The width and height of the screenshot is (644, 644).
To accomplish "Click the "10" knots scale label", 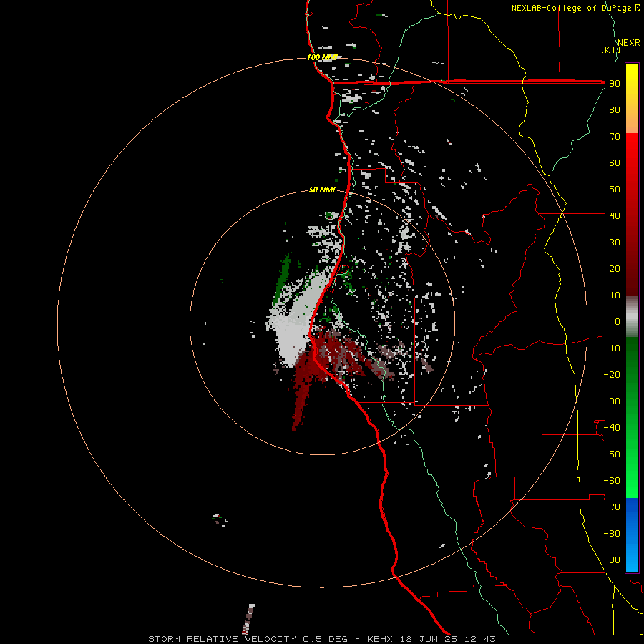I will pyautogui.click(x=615, y=296).
